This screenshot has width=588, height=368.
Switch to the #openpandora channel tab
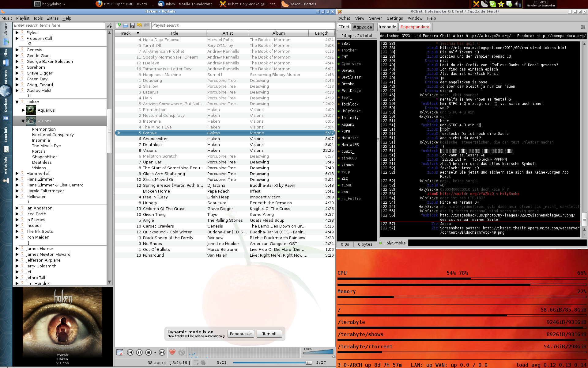click(415, 27)
